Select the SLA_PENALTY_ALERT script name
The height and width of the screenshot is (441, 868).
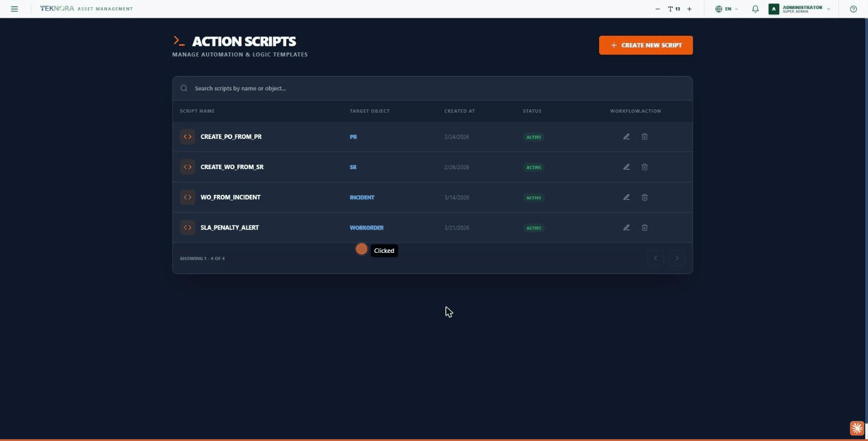point(229,228)
